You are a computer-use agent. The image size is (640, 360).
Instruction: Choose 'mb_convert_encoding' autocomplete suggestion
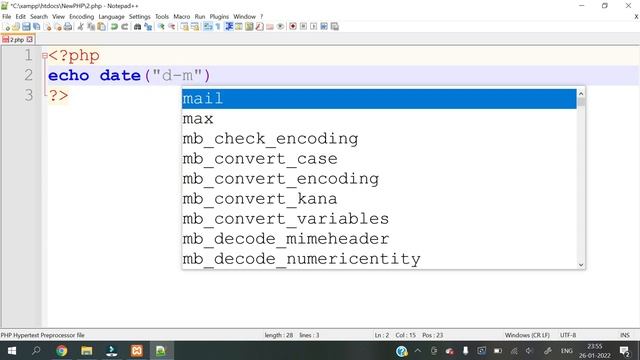pyautogui.click(x=379, y=179)
